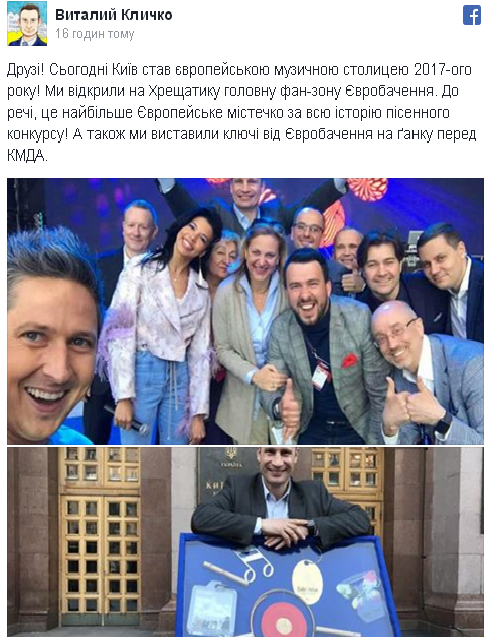Viewport: 495px width, 637px height.
Task: Click the smartwatch on the thumbs-up man's wrist
Action: click(x=443, y=423)
